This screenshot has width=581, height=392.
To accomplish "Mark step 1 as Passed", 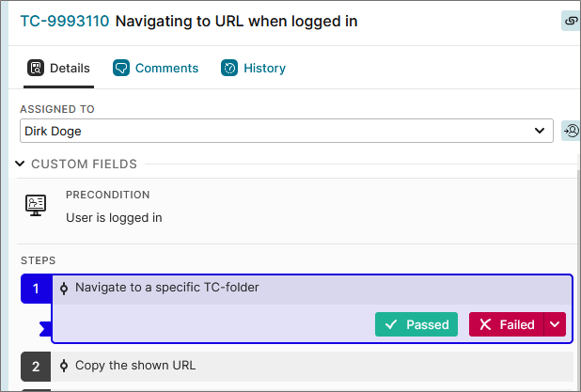I will point(416,324).
